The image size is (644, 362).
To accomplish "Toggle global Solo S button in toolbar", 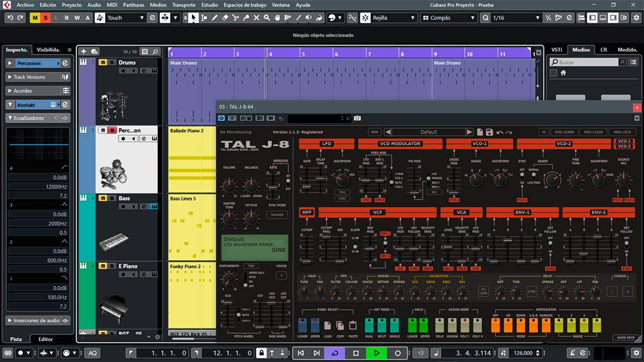I will coord(46,18).
